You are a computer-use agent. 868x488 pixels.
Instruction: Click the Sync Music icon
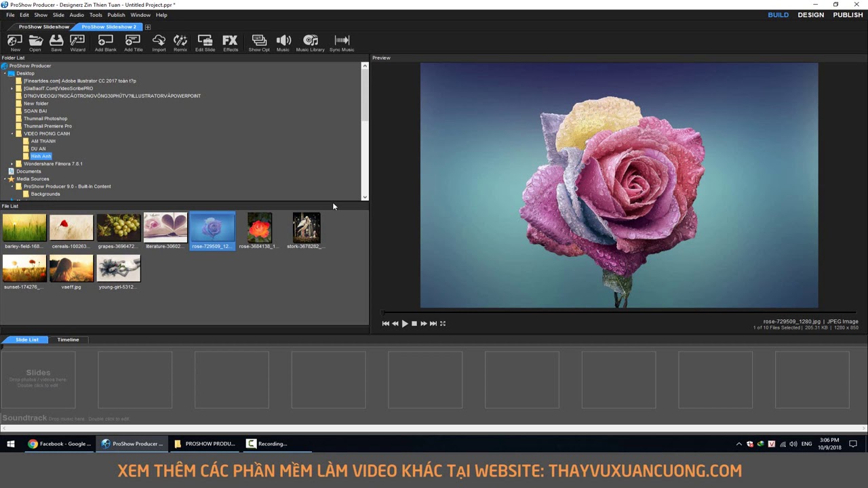tap(342, 43)
